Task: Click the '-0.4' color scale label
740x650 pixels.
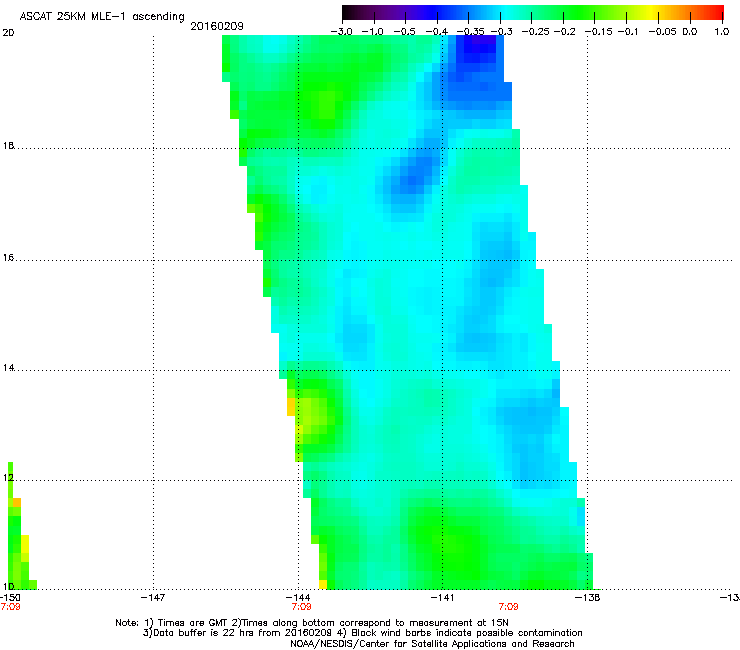Action: coord(437,32)
